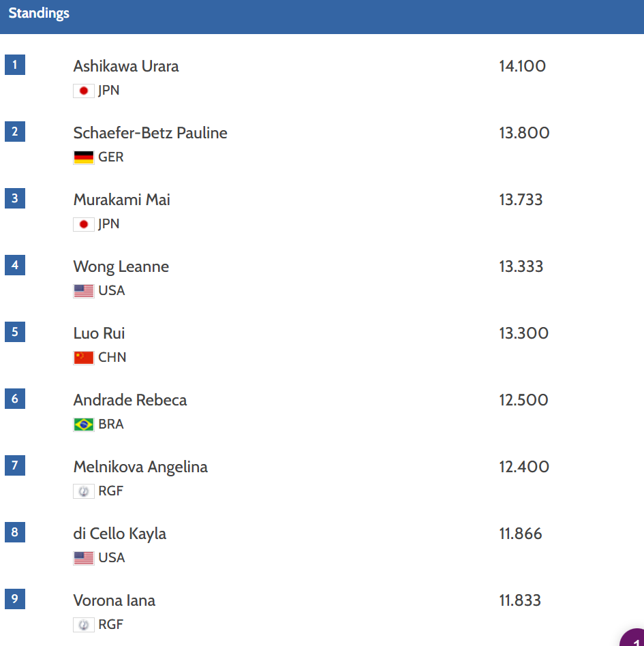The height and width of the screenshot is (646, 644).
Task: Click the score 11.866 for di Cello
Action: [x=521, y=534]
